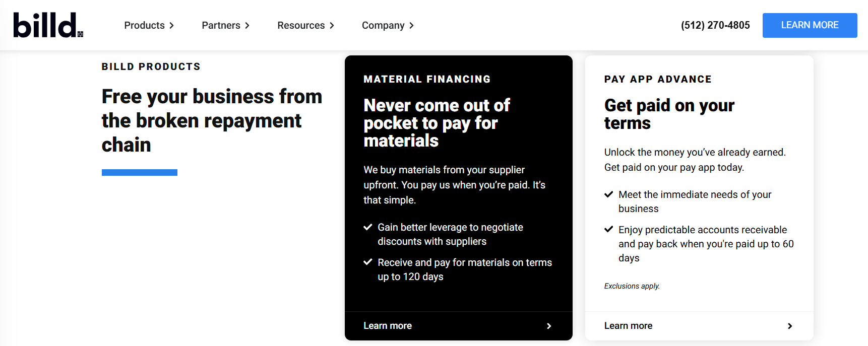Viewport: 868px width, 346px height.
Task: Click the 'Exclusions apply.' note
Action: pyautogui.click(x=632, y=286)
